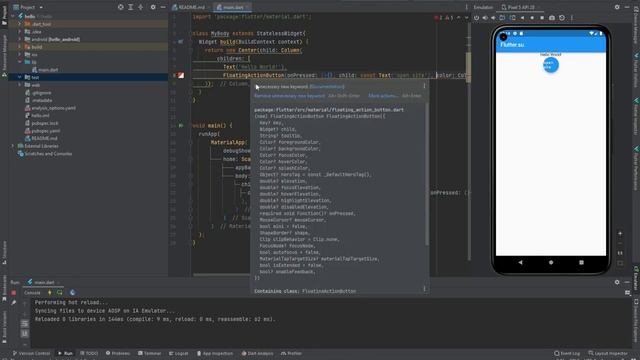640x360 pixels.
Task: Hide the Project panel with the minus icon
Action: 163,7
